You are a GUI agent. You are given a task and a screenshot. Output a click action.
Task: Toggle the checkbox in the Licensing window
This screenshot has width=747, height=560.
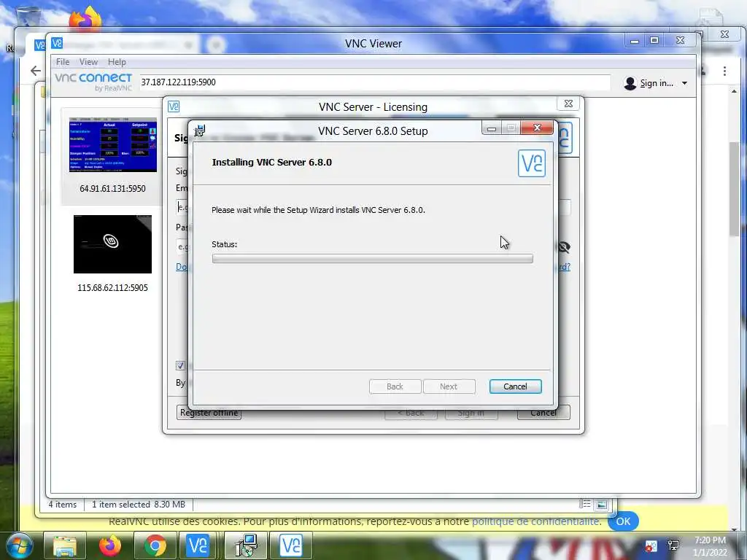pyautogui.click(x=180, y=366)
